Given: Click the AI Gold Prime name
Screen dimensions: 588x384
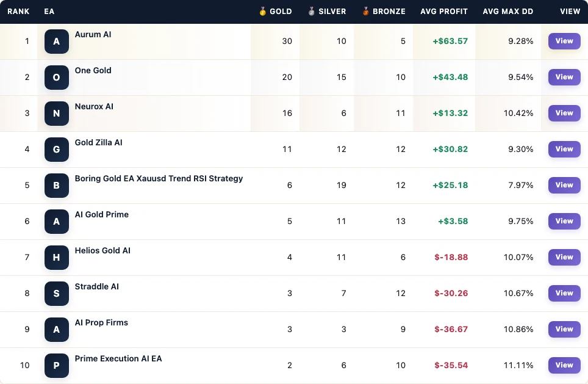Looking at the screenshot, I should (x=102, y=215).
